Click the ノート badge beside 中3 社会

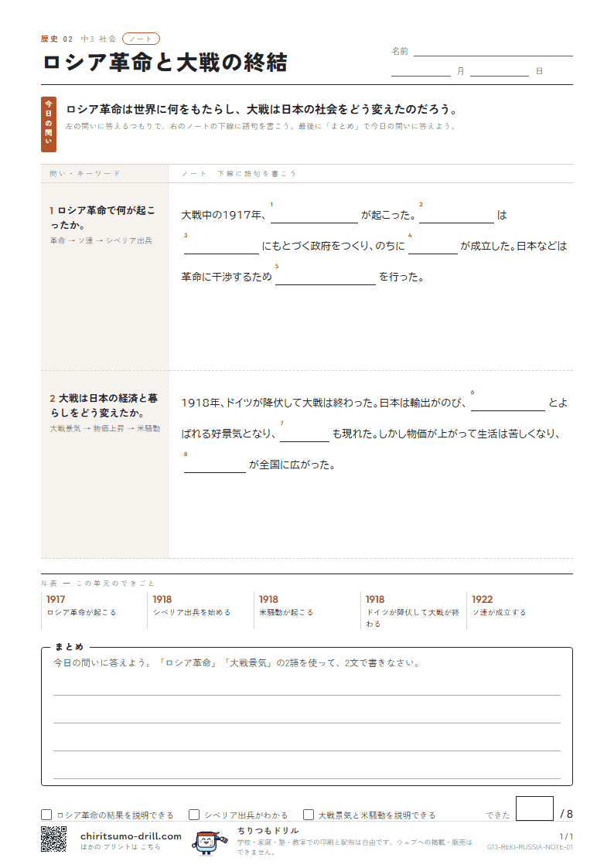142,39
